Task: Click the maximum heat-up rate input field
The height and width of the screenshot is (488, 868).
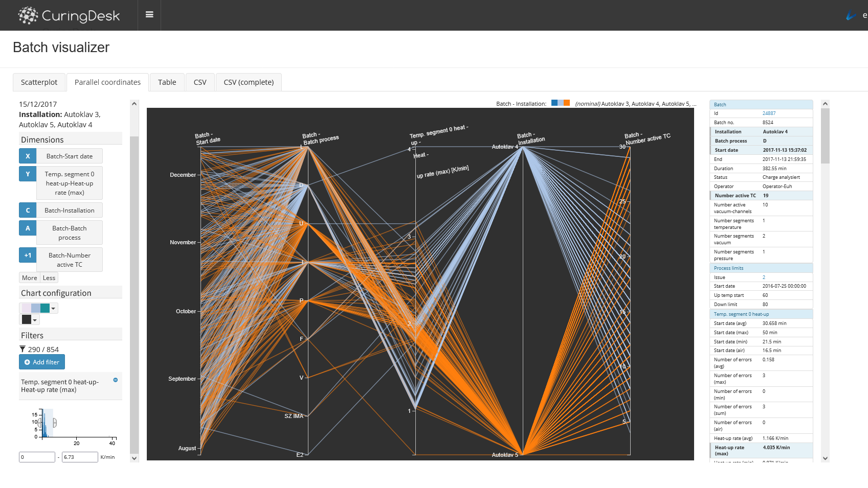Action: point(80,457)
